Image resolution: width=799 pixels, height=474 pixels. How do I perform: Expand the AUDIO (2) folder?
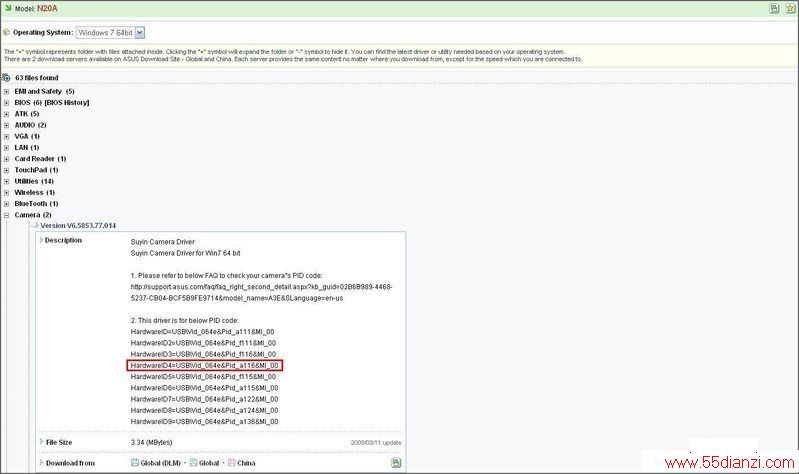[x=7, y=125]
